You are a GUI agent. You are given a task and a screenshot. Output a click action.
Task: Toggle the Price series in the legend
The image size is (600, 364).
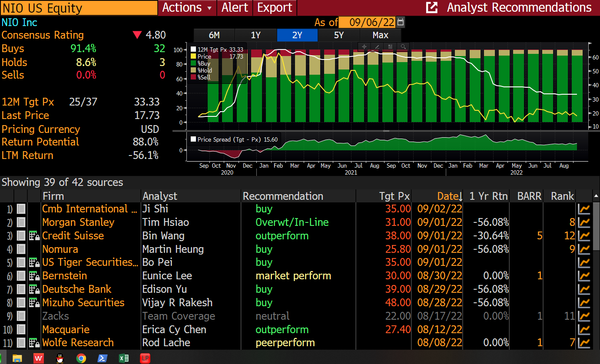[218, 56]
